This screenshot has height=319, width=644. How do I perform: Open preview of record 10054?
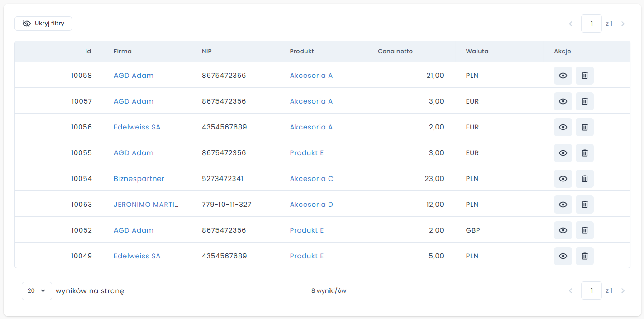pos(563,179)
